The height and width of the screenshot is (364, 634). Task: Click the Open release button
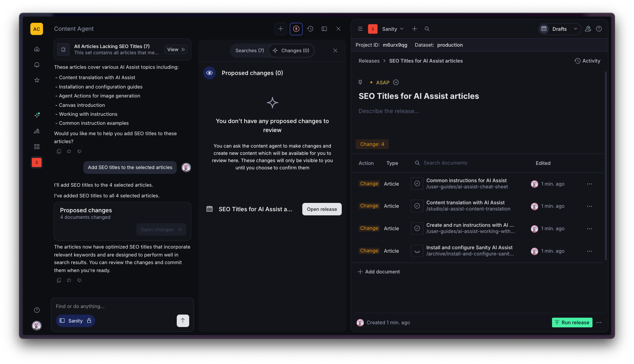coord(322,209)
